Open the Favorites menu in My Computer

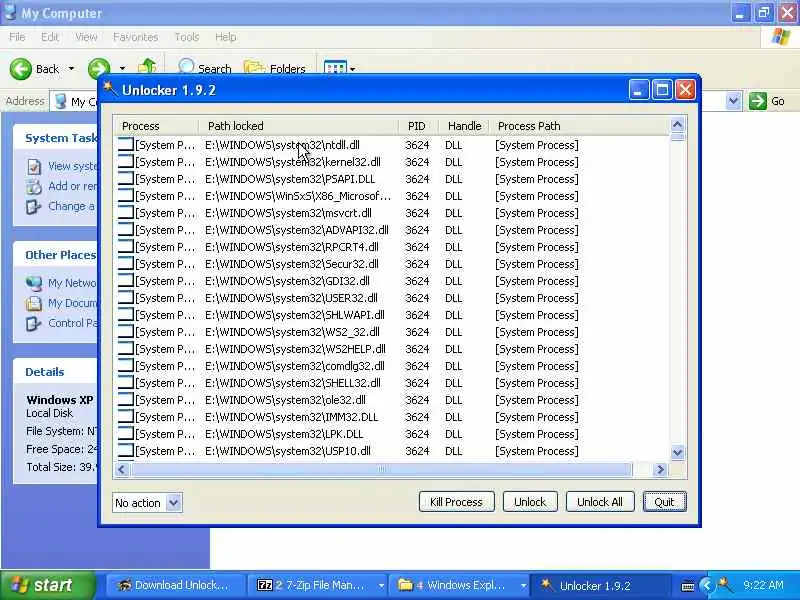(135, 37)
